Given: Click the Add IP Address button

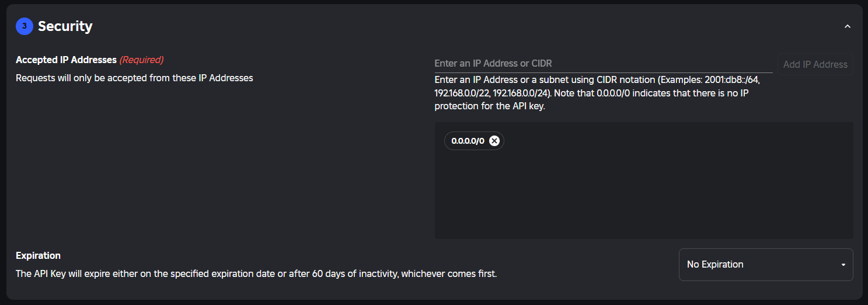Looking at the screenshot, I should coord(815,64).
